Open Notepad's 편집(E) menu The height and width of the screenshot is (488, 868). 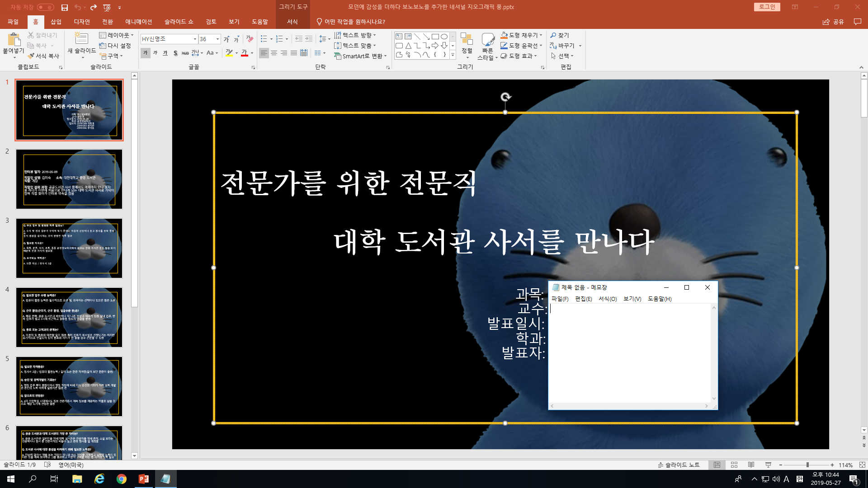584,299
